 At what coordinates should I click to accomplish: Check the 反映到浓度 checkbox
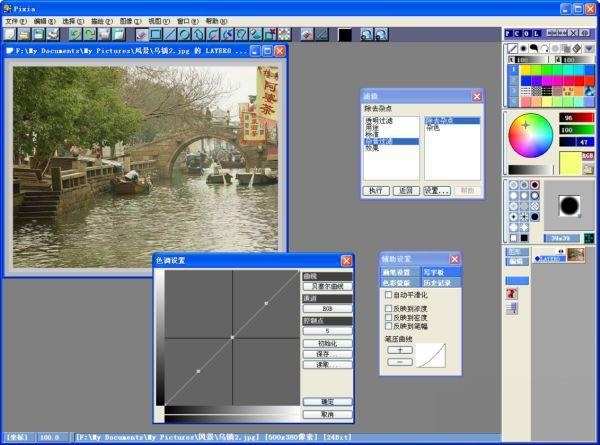(x=388, y=308)
